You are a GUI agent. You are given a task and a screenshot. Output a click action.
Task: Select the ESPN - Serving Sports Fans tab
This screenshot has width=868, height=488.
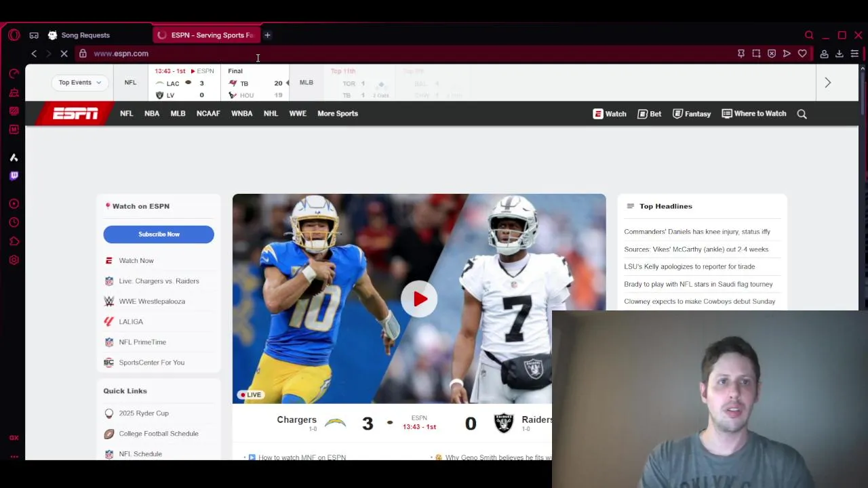205,35
